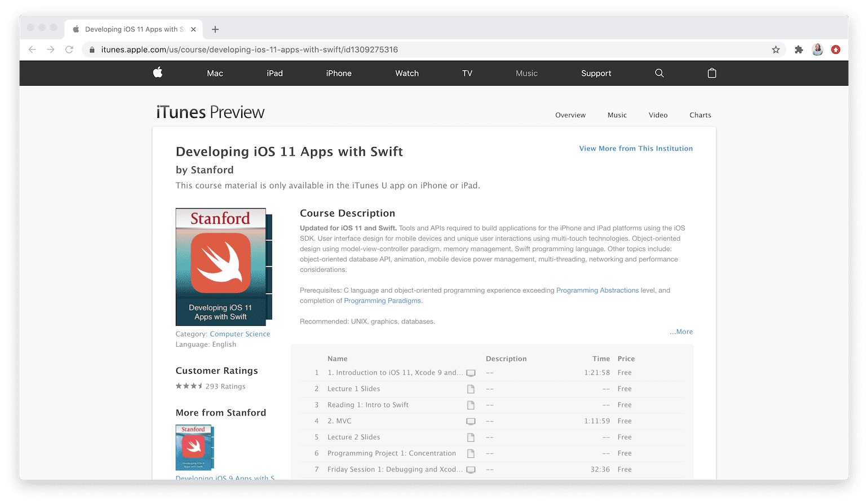Click the Apple logo in the navigation bar

pyautogui.click(x=158, y=73)
